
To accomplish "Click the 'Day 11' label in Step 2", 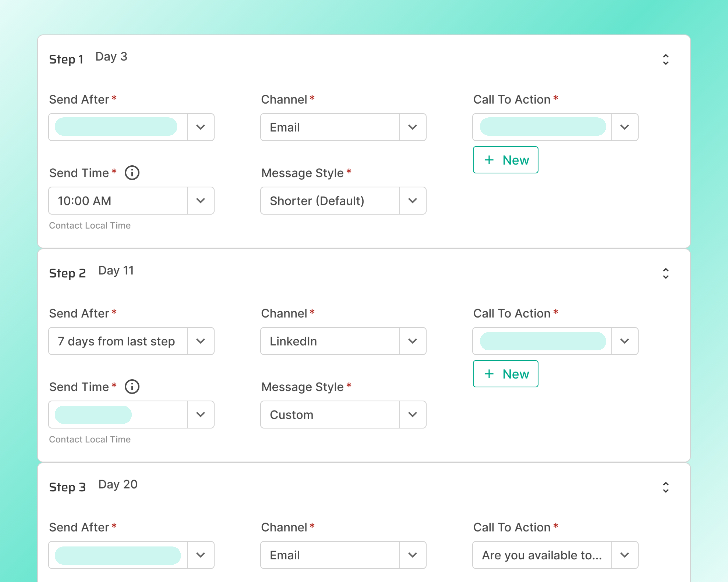I will pos(116,271).
